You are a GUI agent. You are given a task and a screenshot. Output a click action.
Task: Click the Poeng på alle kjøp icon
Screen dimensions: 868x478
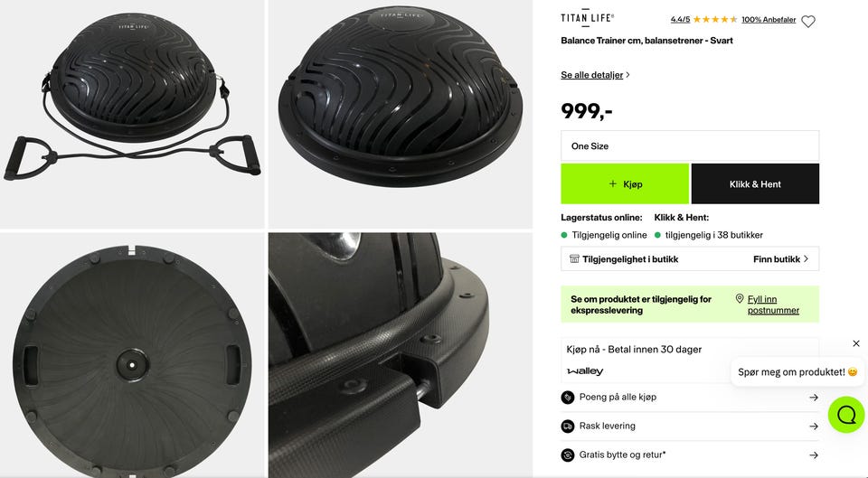(x=568, y=398)
